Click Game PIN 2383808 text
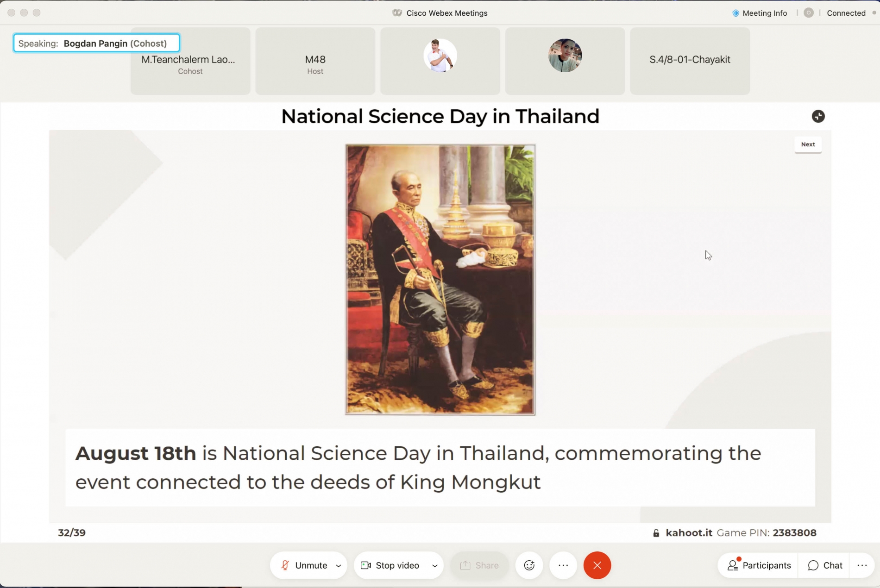880x588 pixels. (767, 533)
